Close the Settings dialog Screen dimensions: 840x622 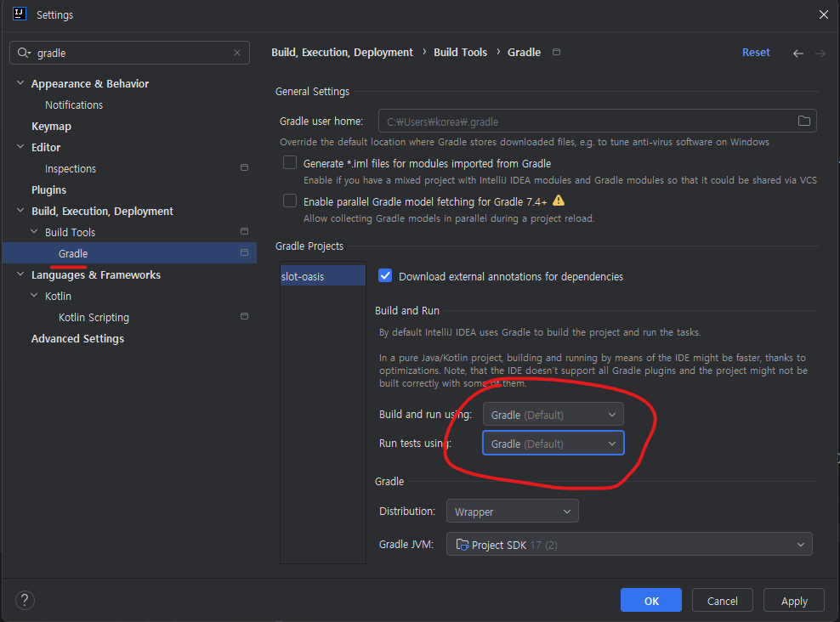(x=823, y=14)
